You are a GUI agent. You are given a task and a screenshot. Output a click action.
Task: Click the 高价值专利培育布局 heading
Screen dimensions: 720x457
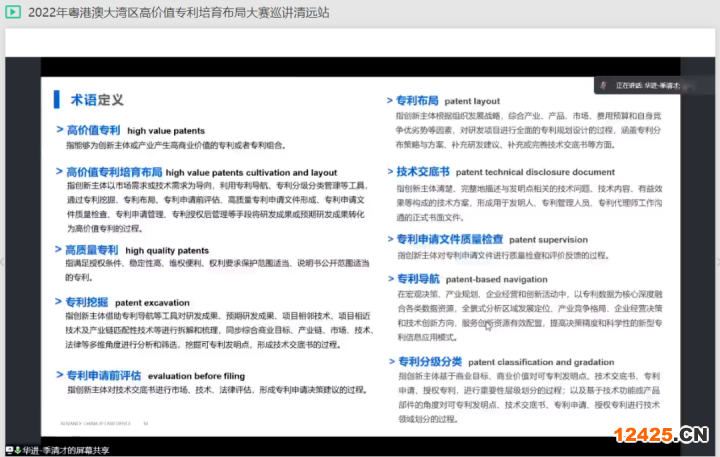[x=113, y=172]
